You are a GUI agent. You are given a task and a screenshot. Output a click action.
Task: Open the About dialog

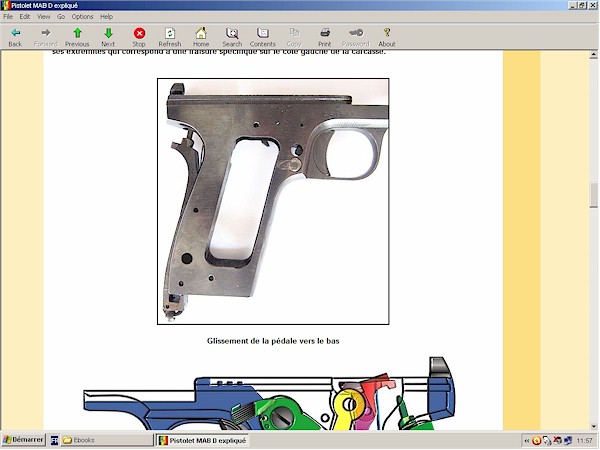pos(387,38)
